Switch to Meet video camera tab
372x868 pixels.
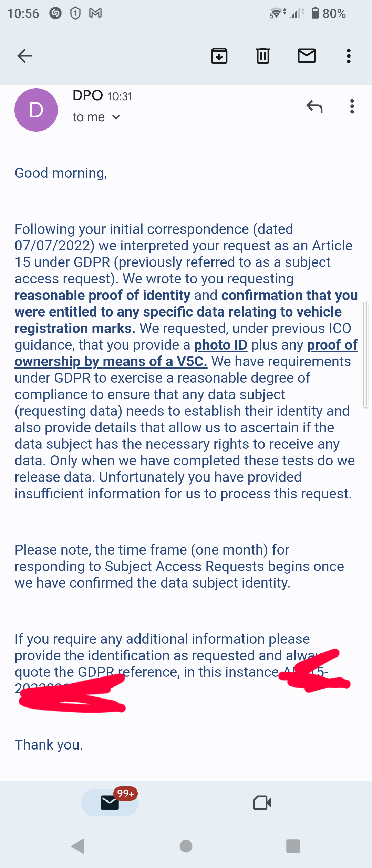262,803
